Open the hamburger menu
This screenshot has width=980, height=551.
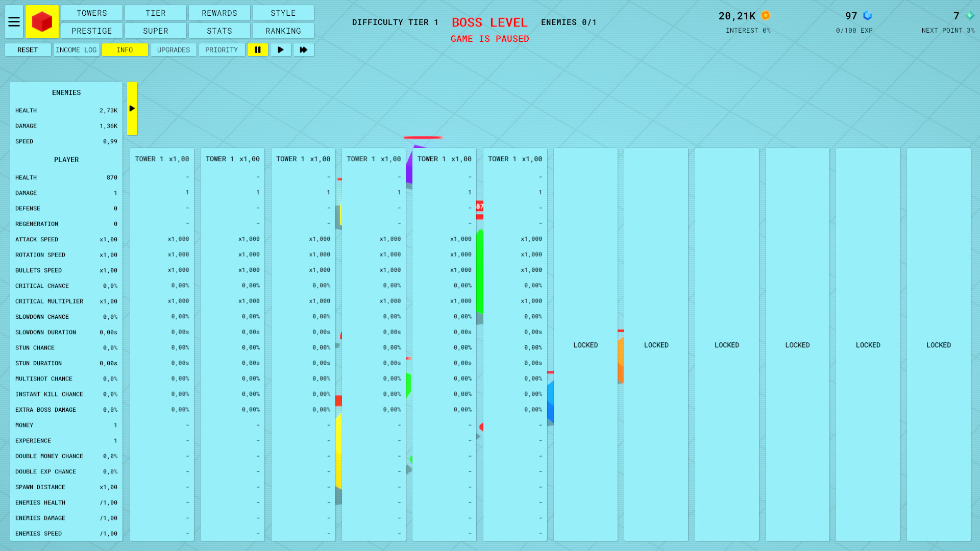(x=14, y=21)
